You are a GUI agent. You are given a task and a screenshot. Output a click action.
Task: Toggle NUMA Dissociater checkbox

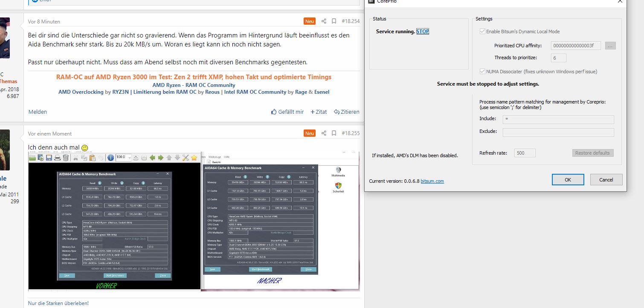click(483, 72)
